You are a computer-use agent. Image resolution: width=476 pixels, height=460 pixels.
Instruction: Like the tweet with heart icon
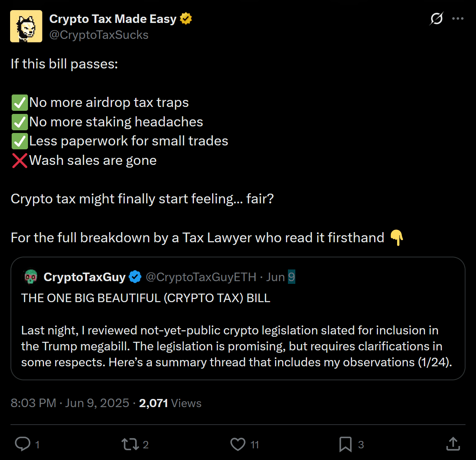coord(238,444)
